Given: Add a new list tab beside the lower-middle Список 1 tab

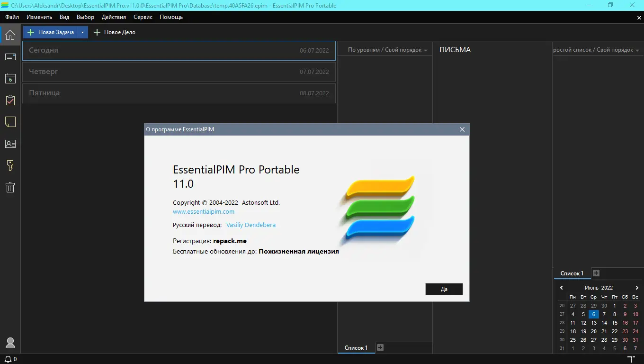Looking at the screenshot, I should pos(380,347).
